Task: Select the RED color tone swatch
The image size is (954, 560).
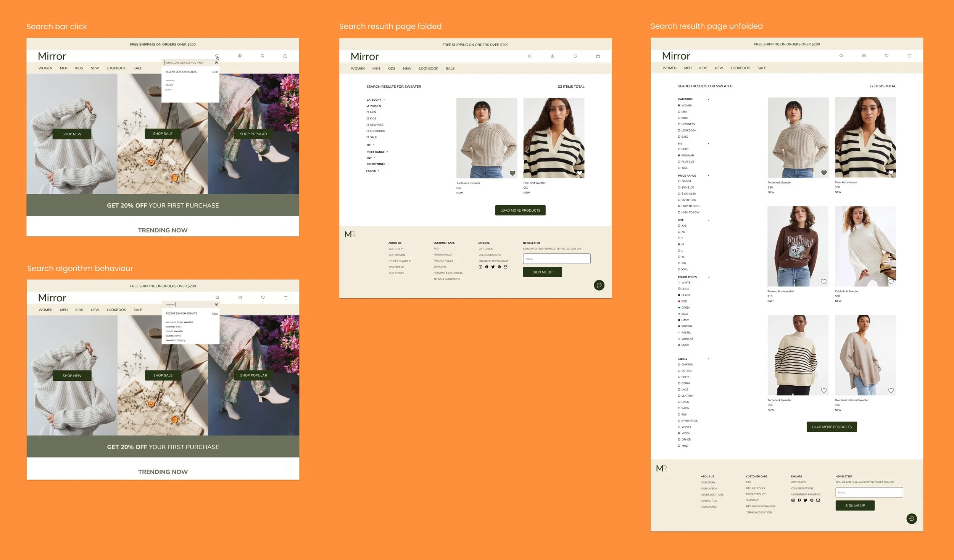Action: pyautogui.click(x=679, y=301)
